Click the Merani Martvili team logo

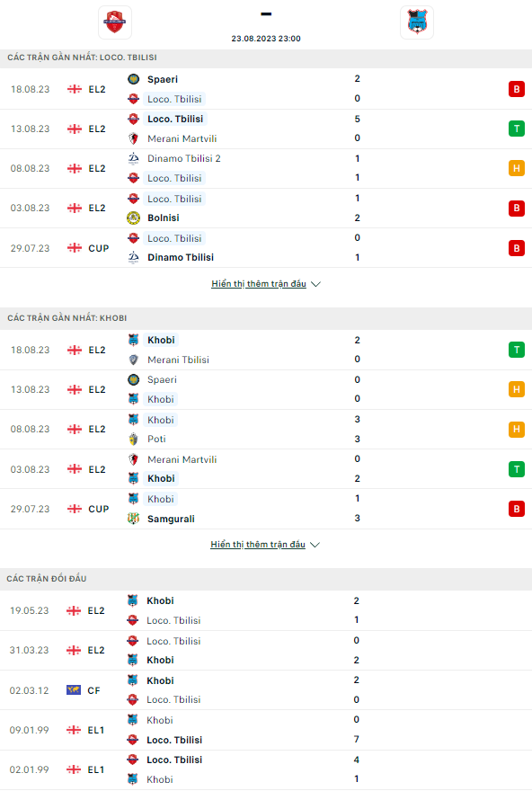(x=132, y=138)
